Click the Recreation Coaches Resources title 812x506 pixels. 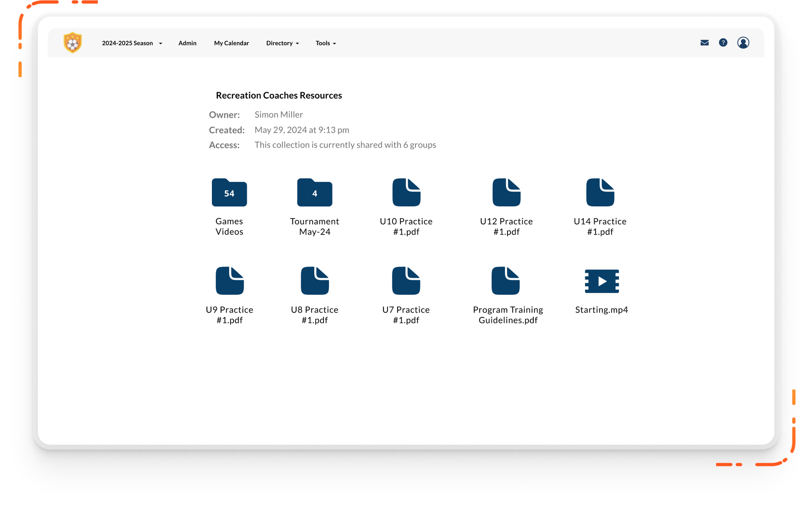click(279, 95)
